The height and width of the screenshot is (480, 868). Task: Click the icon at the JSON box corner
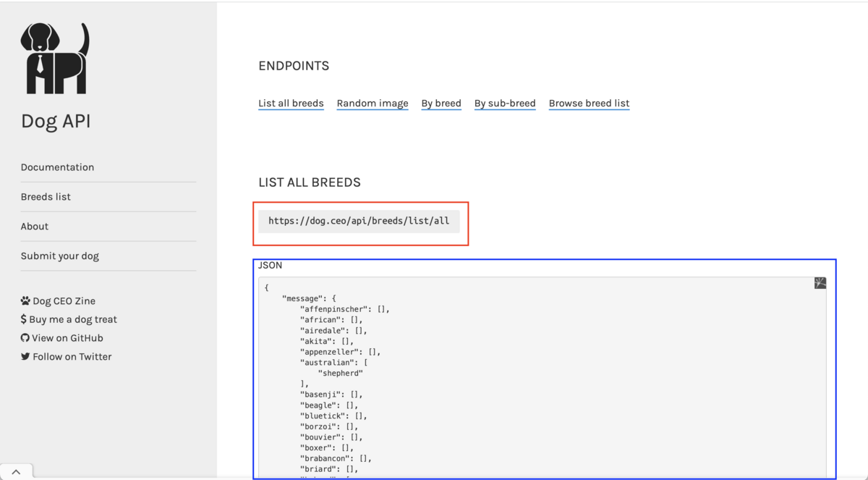(820, 283)
